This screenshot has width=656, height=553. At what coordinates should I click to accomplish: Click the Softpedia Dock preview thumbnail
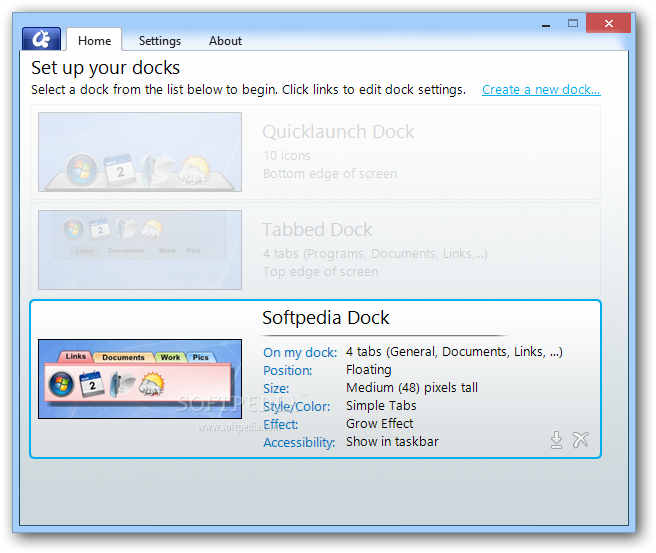pyautogui.click(x=140, y=379)
